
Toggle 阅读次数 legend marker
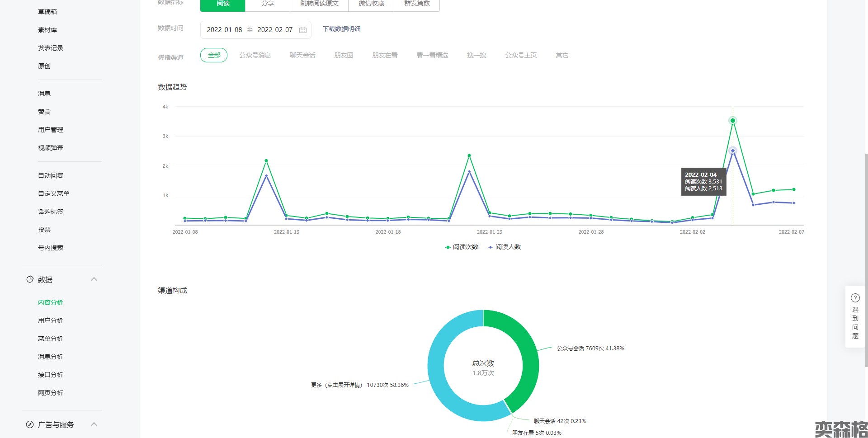[x=448, y=247]
